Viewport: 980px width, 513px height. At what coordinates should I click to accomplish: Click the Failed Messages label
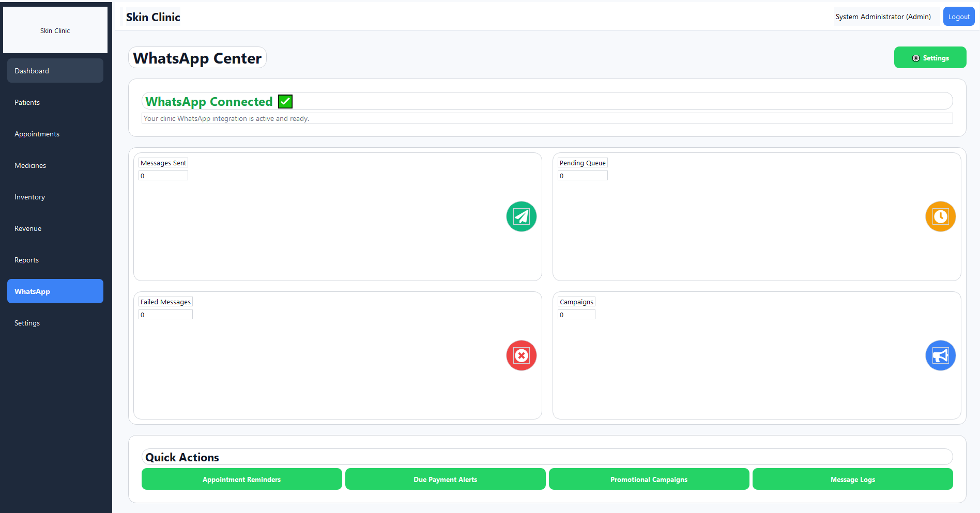click(x=165, y=302)
